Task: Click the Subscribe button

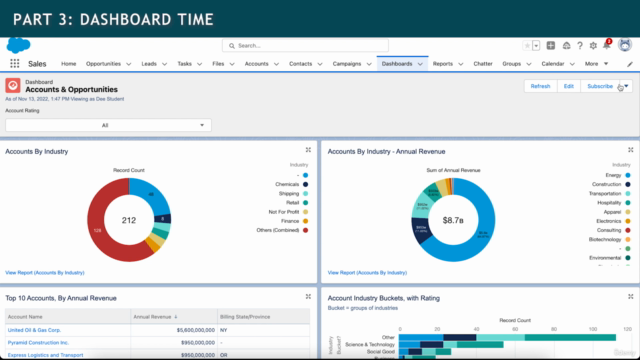Action: click(600, 86)
